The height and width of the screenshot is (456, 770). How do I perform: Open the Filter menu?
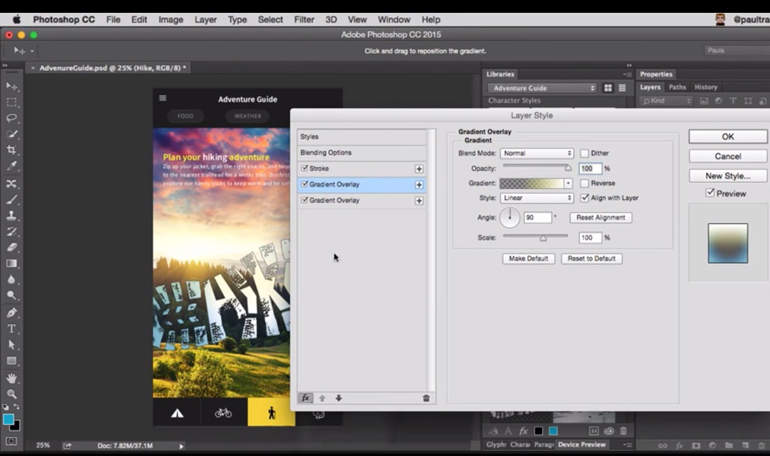point(304,19)
